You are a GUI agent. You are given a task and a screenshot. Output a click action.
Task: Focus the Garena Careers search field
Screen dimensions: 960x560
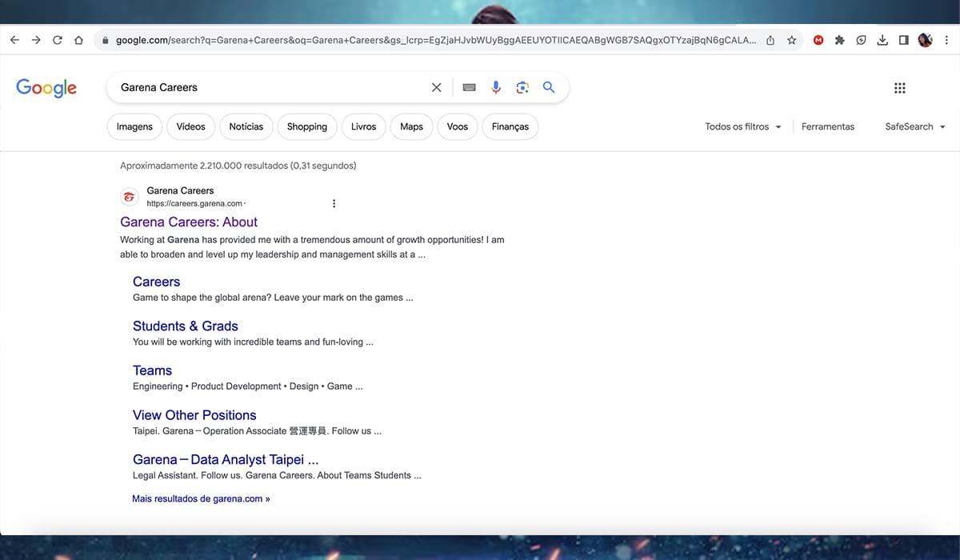click(272, 87)
